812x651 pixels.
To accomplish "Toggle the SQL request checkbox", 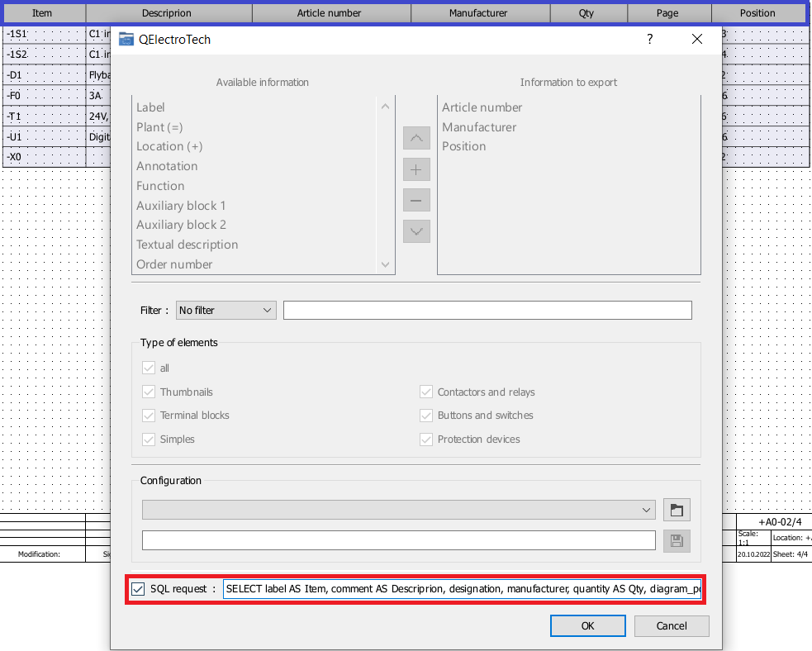I will [138, 589].
